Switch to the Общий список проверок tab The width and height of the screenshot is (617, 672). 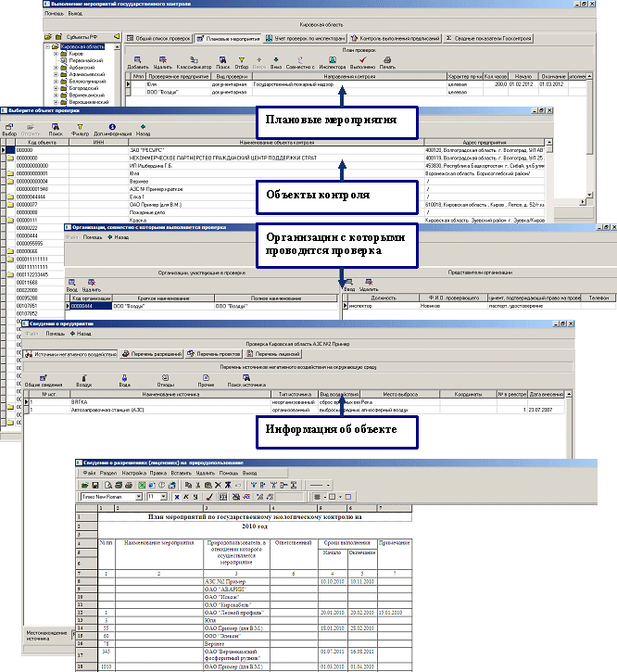coord(158,39)
